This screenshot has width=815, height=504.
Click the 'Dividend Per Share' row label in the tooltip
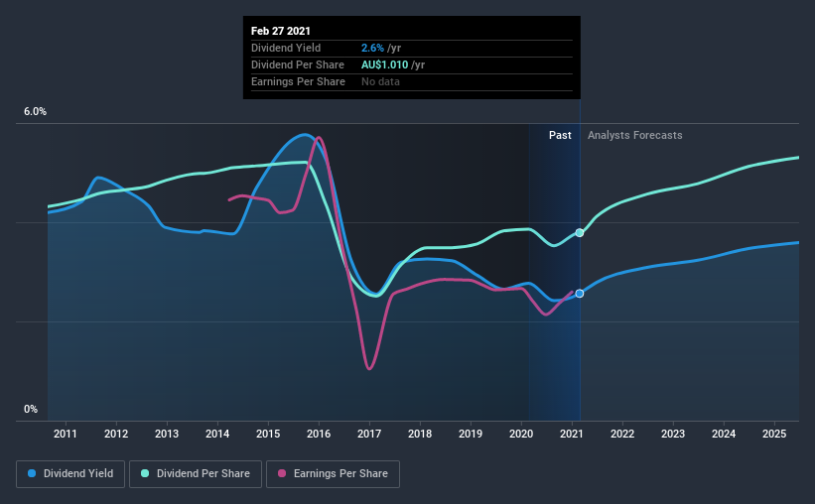(297, 64)
